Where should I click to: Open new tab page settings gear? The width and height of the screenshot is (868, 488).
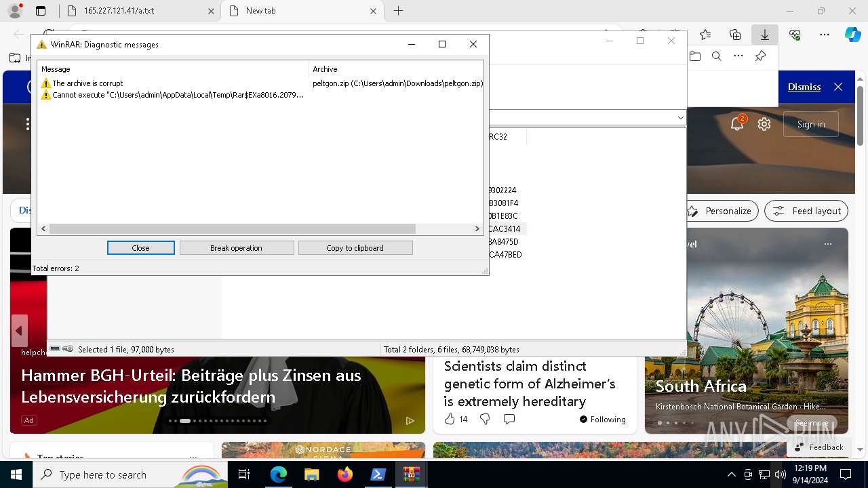(764, 124)
